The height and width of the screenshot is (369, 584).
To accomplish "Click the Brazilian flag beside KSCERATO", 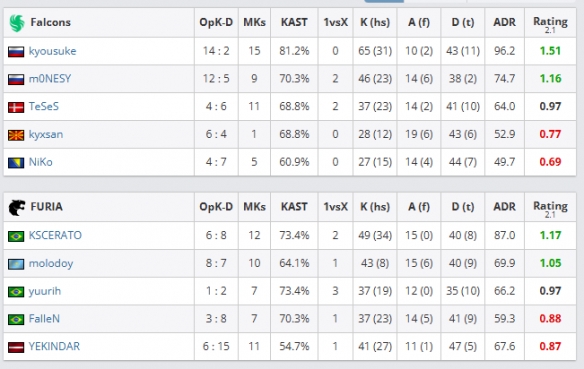I will click(16, 236).
